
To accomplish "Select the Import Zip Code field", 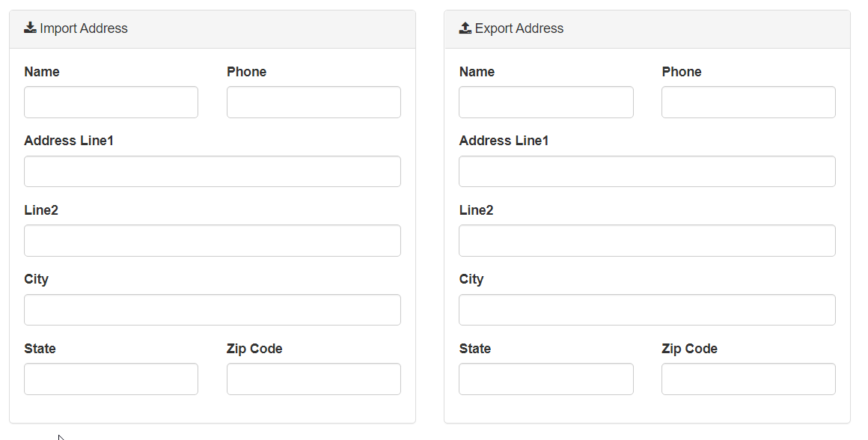I will (314, 379).
